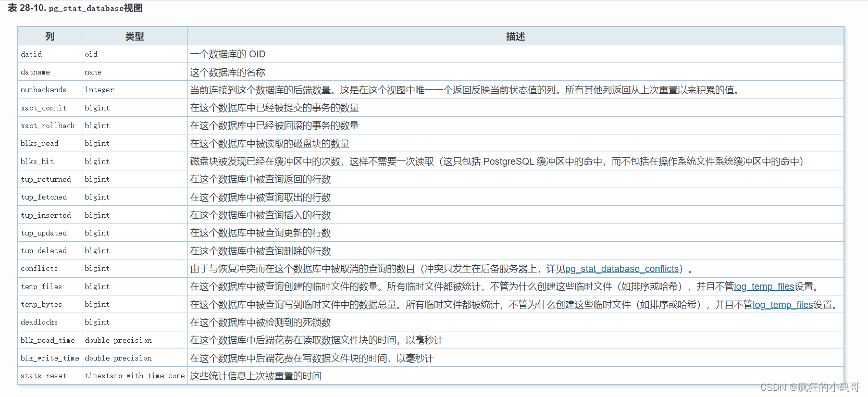Image resolution: width=868 pixels, height=397 pixels.
Task: Click description '在这个数据库中被查询删除的行数'
Action: pyautogui.click(x=261, y=251)
